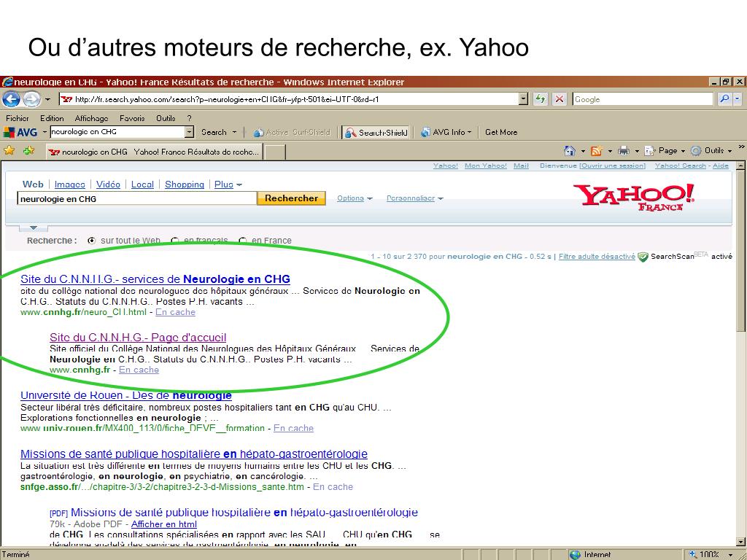Open the ? help menu
Screen dimensions: 747x560
pyautogui.click(x=189, y=118)
